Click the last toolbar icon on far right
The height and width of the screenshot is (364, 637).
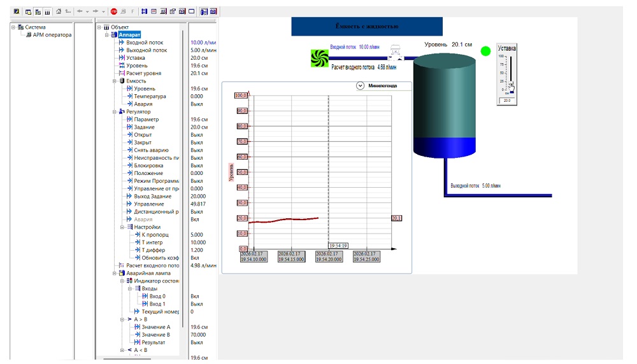pos(213,11)
